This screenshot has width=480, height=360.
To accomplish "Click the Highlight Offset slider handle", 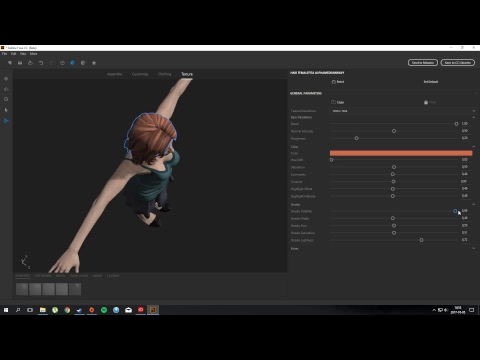I will (x=393, y=189).
